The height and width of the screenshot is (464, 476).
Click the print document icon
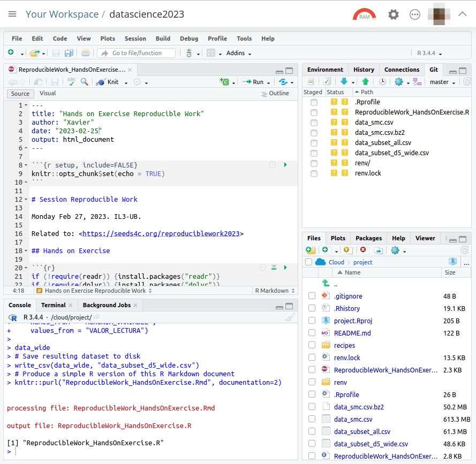pyautogui.click(x=86, y=53)
